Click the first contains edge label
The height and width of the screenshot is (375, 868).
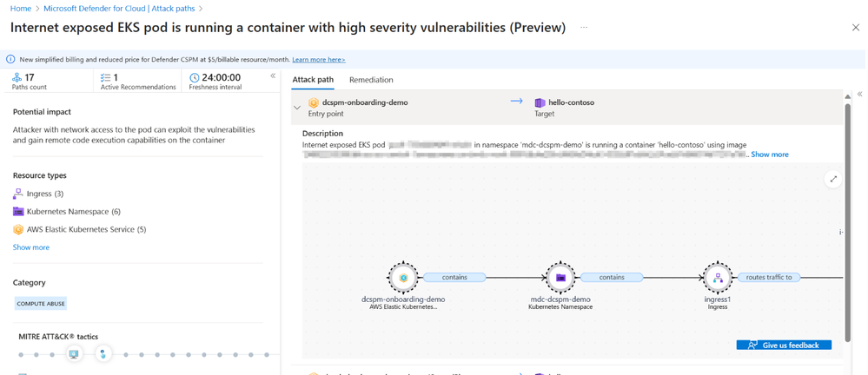[x=455, y=277]
